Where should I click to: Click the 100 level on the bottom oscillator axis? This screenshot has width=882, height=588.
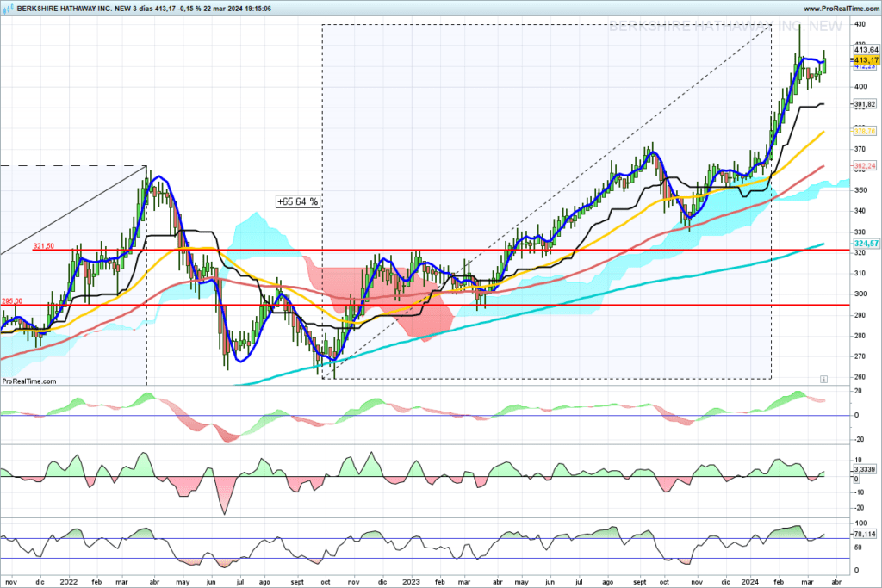[860, 523]
